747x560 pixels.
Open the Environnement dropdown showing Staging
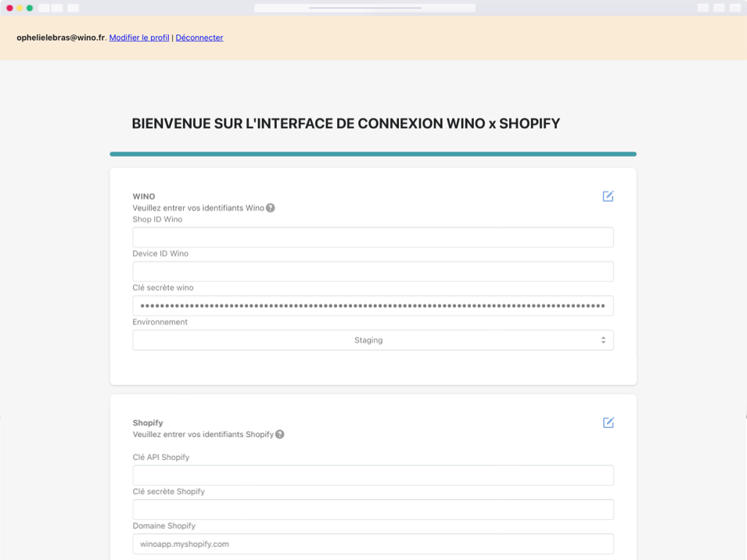click(x=372, y=340)
